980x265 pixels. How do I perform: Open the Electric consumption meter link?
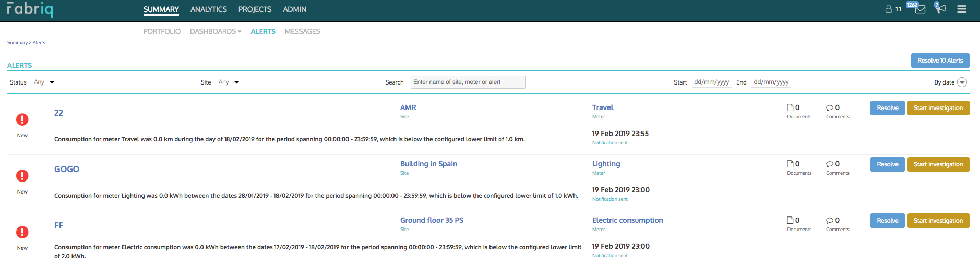(x=627, y=220)
